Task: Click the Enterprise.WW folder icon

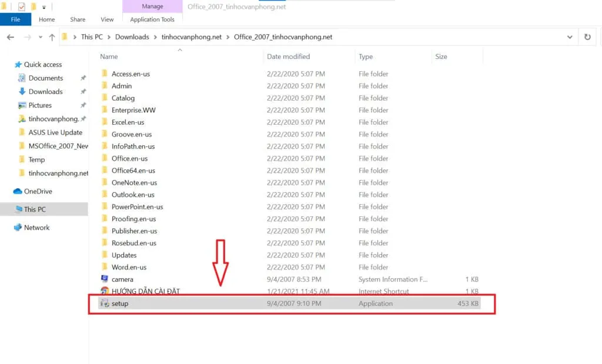Action: (x=105, y=109)
